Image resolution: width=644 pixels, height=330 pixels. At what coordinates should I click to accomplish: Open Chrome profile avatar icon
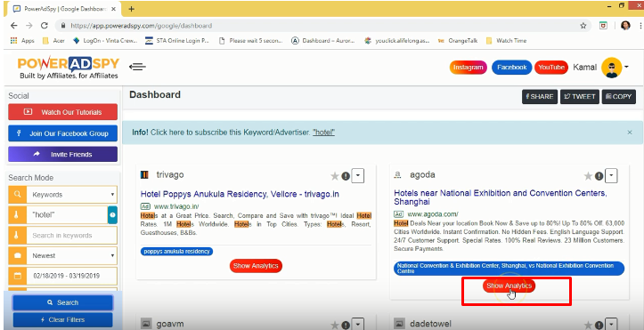(x=625, y=26)
